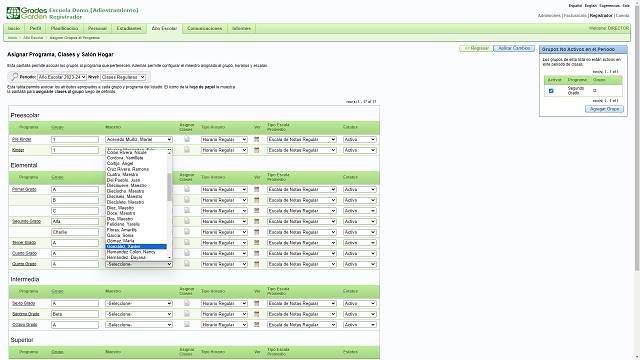Open the Pre-Kinder program link
Viewport: 640px width, 360px height.
point(22,140)
